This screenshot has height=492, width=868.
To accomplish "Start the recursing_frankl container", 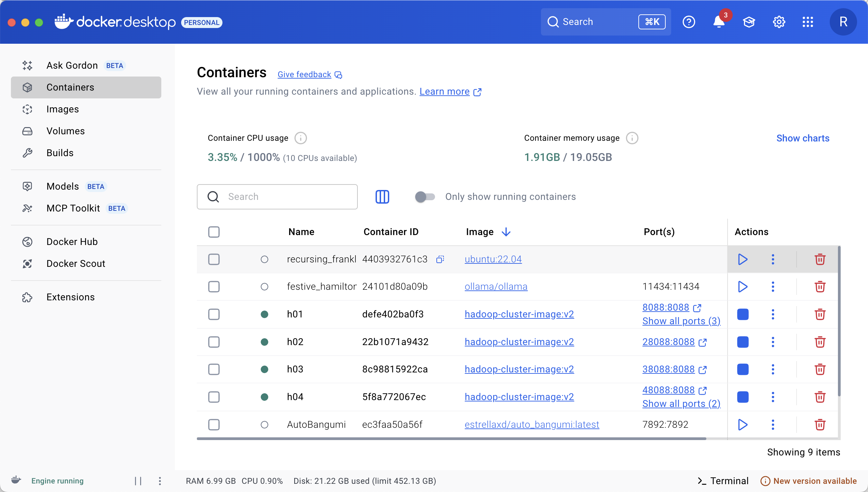I will tap(743, 259).
